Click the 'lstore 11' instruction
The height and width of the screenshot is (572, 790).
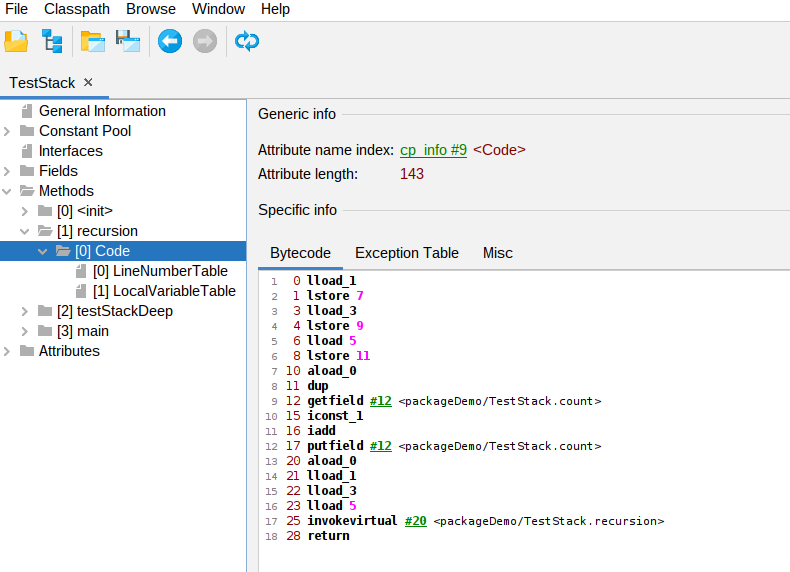[339, 356]
